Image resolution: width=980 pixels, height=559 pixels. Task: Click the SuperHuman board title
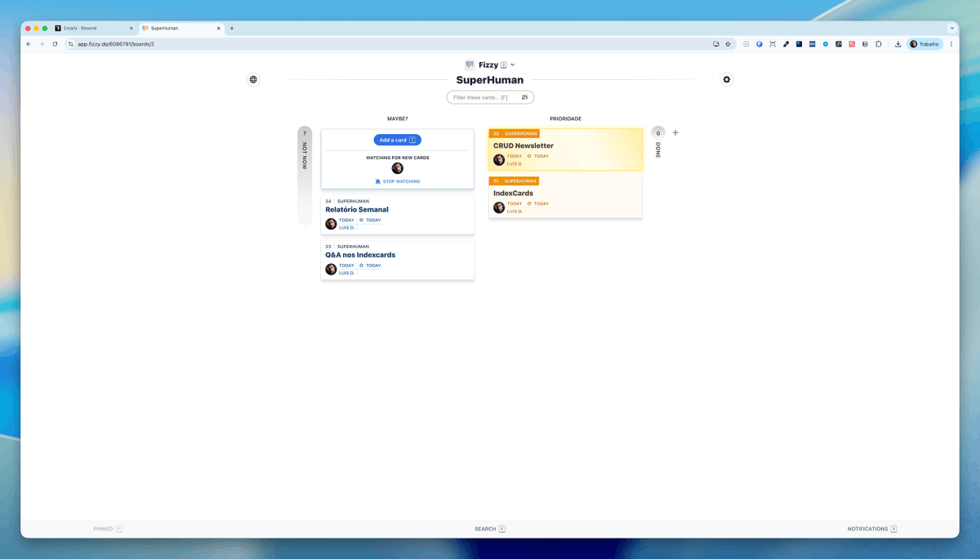click(490, 80)
